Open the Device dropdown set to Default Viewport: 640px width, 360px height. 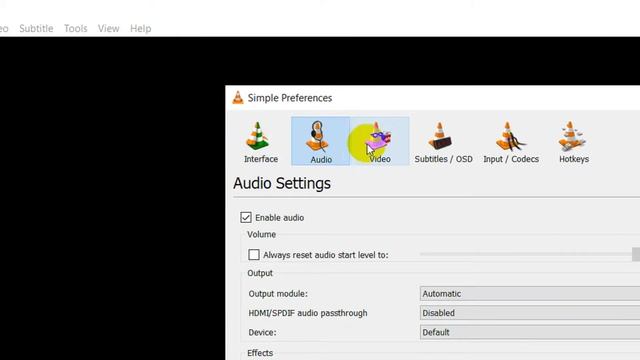coord(530,332)
